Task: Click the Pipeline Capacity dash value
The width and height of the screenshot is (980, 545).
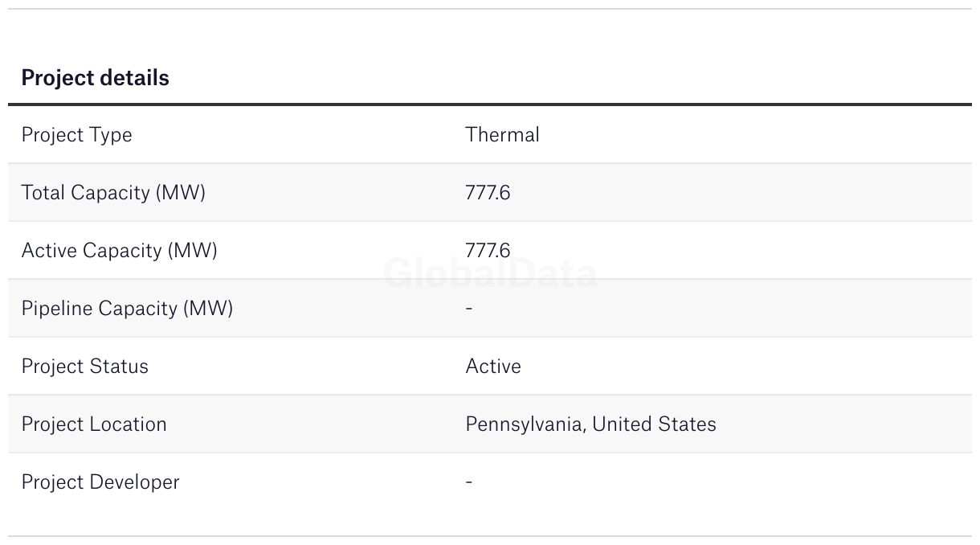Action: (469, 309)
